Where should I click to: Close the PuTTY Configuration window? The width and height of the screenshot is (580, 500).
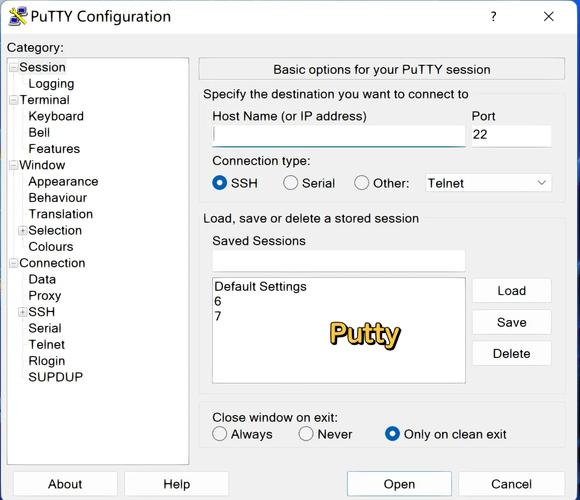pos(549,17)
